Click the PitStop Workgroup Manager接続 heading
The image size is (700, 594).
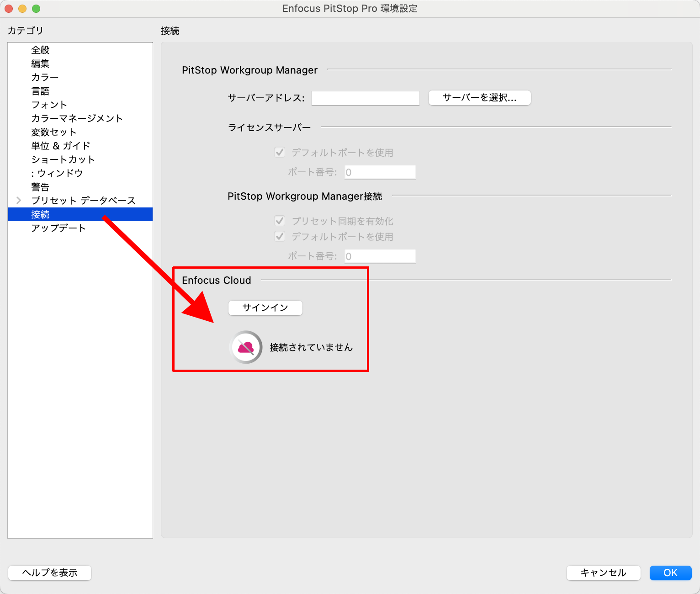coord(305,196)
